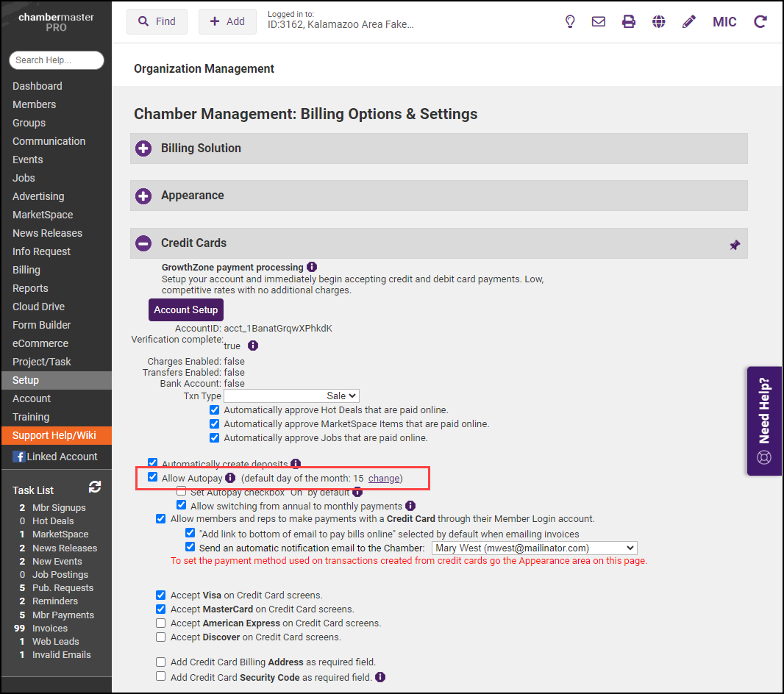784x694 pixels.
Task: Click the lightbulb icon in the top toolbar
Action: click(x=569, y=21)
